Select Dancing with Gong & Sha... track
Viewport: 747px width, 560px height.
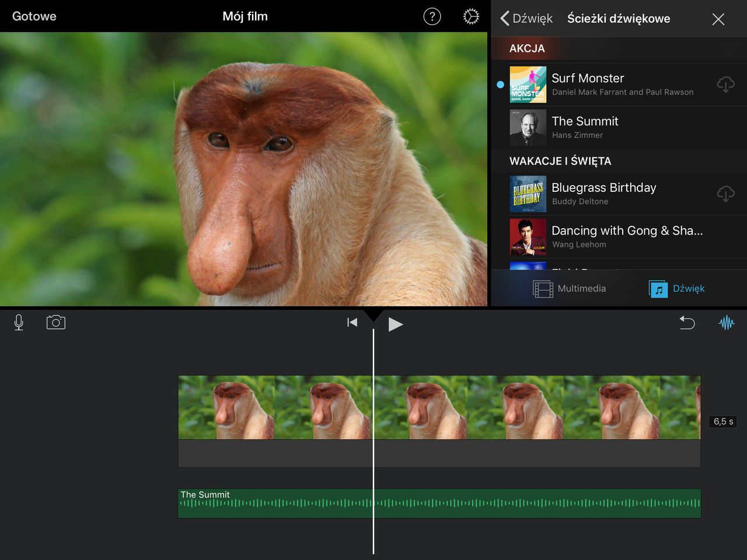pyautogui.click(x=627, y=236)
